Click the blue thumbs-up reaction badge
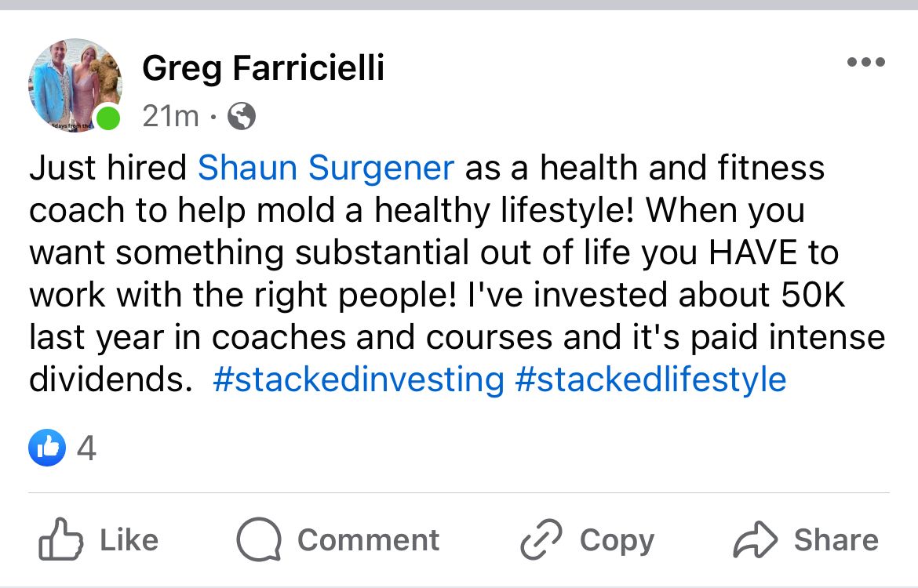Screen dimensions: 918x588 click(46, 448)
